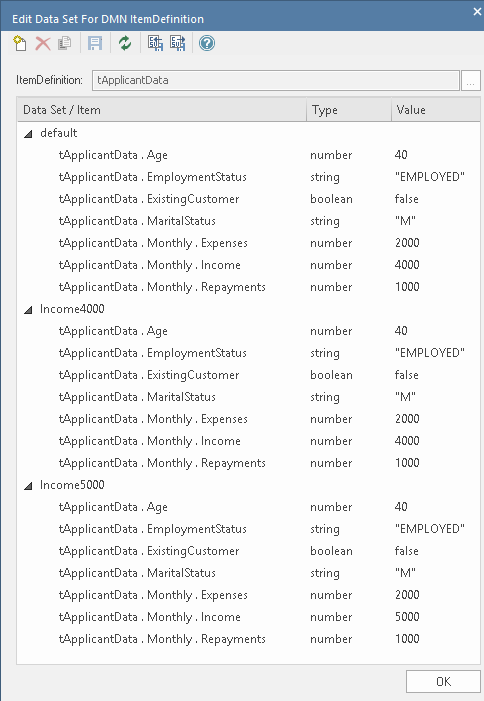Collapse the Income5000 data set
Viewport: 484px width, 701px height.
point(28,486)
